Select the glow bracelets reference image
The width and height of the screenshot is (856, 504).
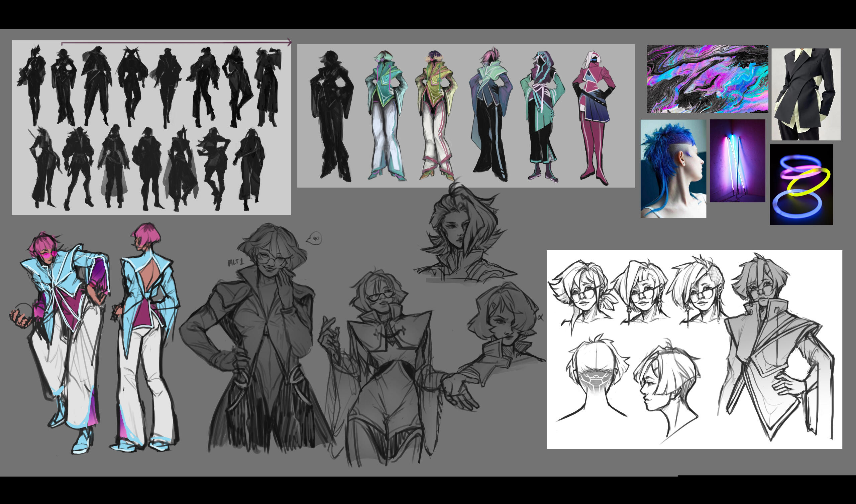(800, 184)
